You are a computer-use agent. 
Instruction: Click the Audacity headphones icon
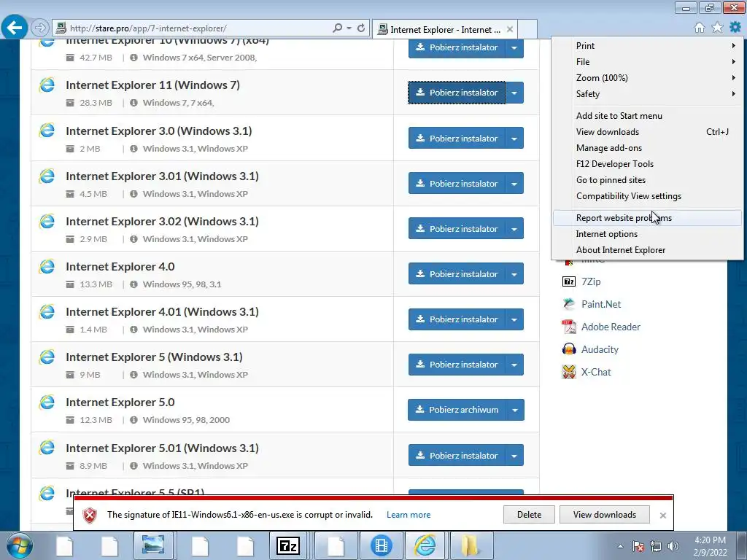(x=569, y=349)
